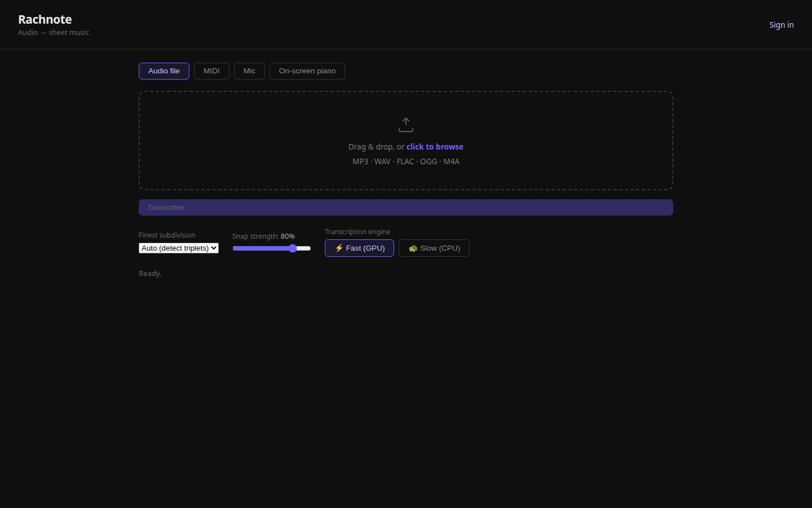Click the "Transcription engine" label
Viewport: 812px width, 508px height.
pos(358,232)
